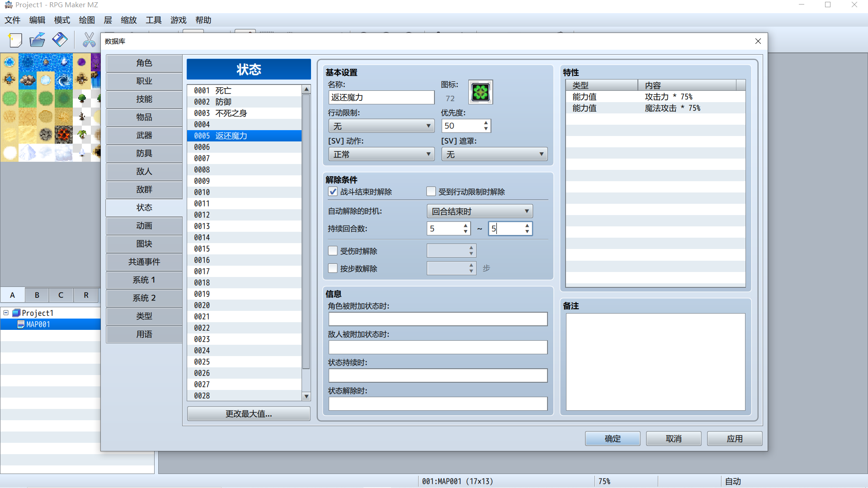
Task: Click the 取消 button
Action: click(674, 439)
